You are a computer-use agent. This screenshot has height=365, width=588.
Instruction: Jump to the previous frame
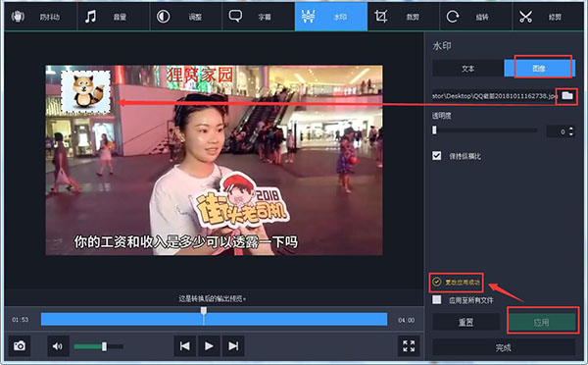[x=184, y=345]
